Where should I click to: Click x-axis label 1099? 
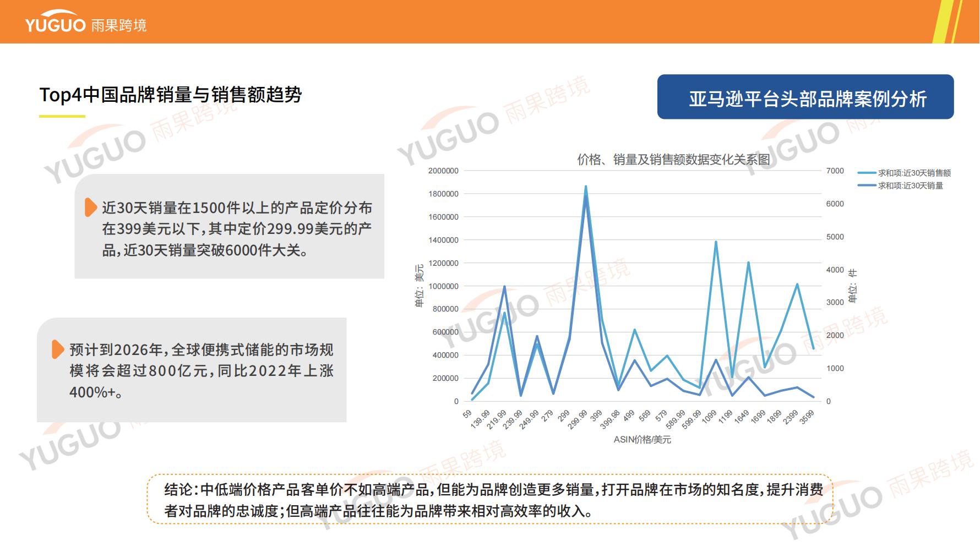[x=709, y=417]
